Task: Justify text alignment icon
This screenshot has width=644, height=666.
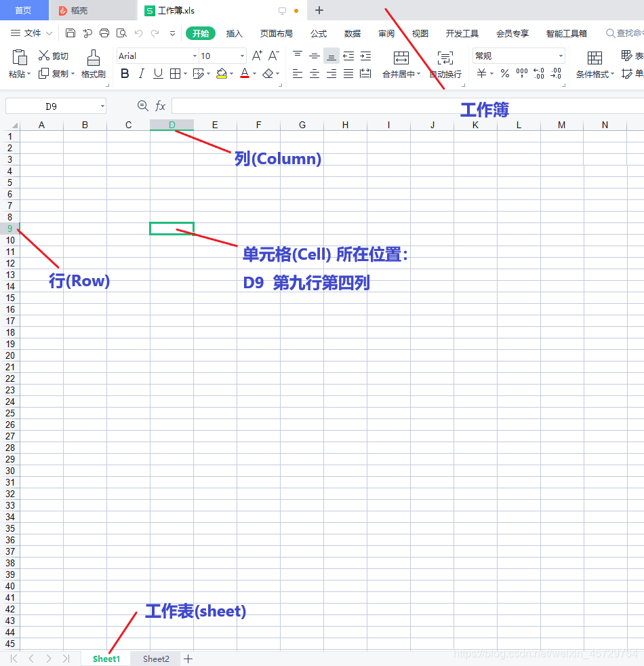Action: click(348, 74)
